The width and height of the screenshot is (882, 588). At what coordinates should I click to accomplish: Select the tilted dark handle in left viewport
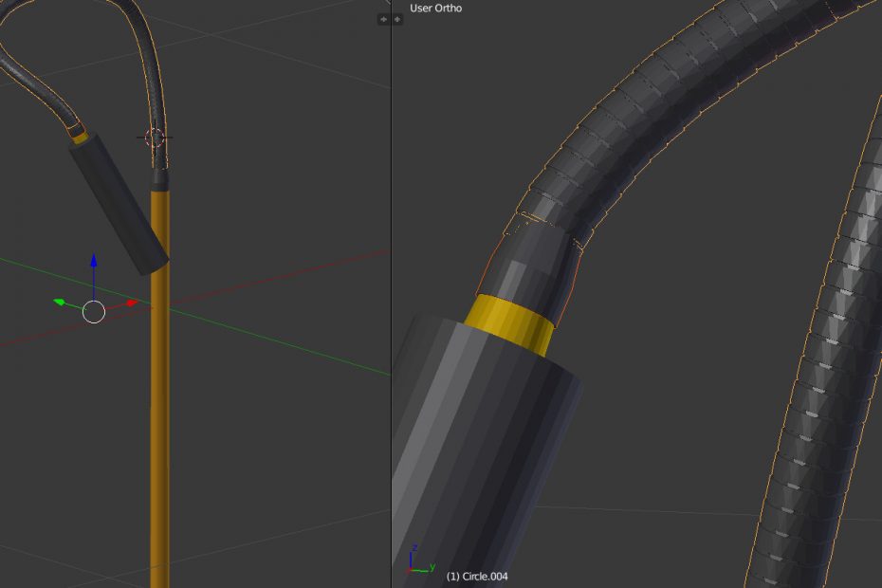pyautogui.click(x=119, y=204)
